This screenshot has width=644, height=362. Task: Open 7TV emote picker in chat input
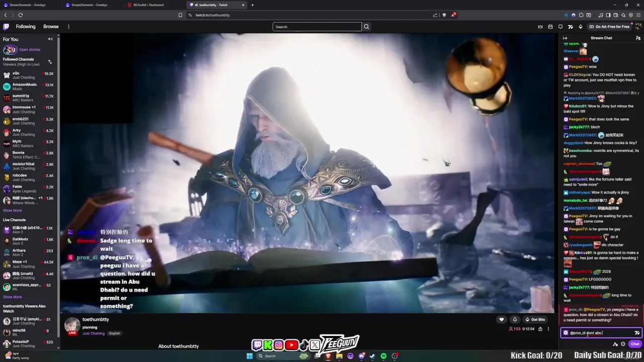[x=637, y=333]
